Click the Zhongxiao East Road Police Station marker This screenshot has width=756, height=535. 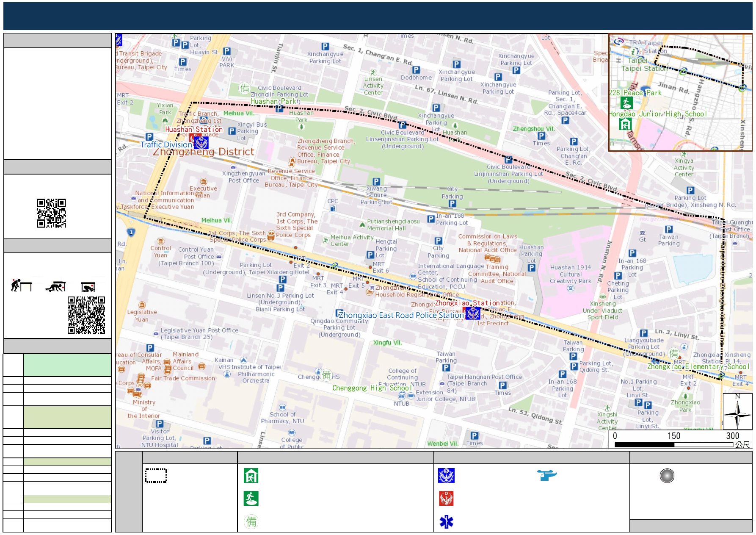pyautogui.click(x=473, y=313)
